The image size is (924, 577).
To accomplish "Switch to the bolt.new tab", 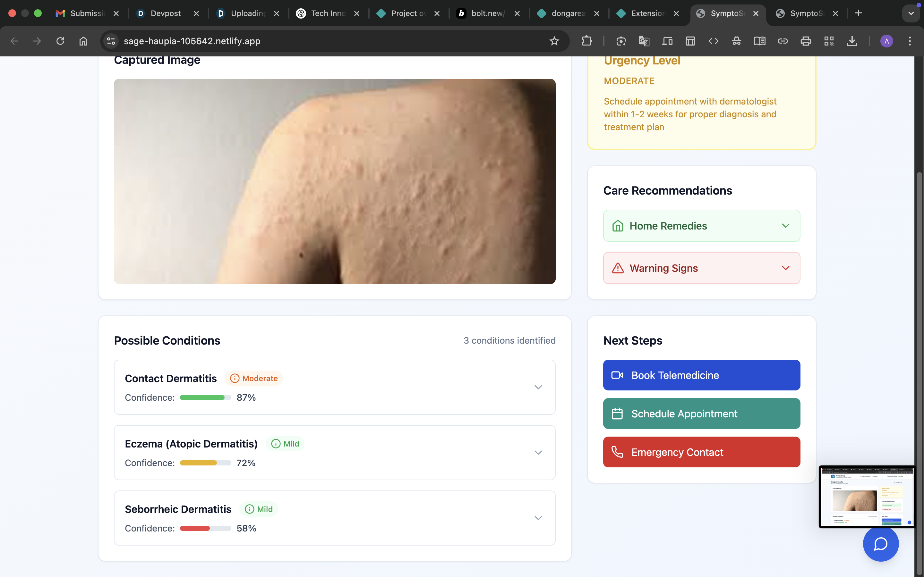I will tap(488, 13).
